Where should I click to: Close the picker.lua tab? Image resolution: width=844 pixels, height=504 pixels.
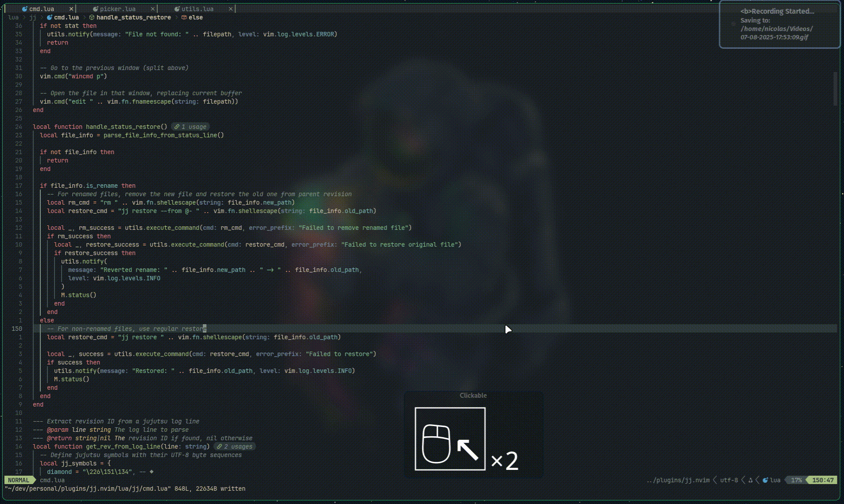[153, 9]
